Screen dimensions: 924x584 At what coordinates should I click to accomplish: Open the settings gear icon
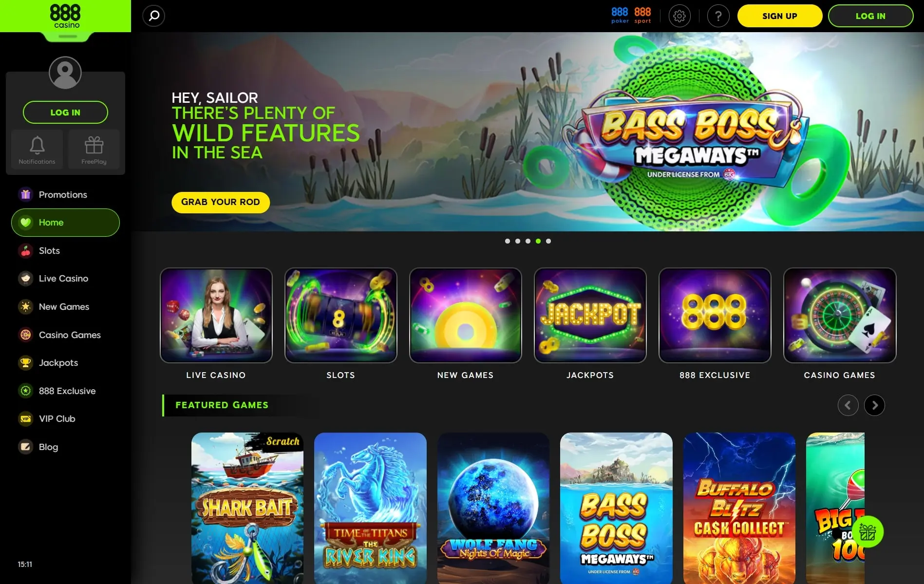pos(679,16)
